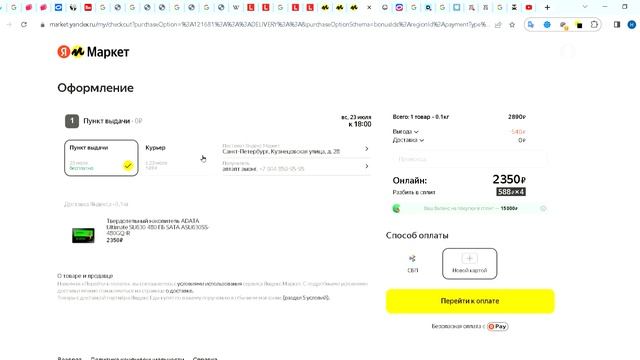This screenshot has height=360, width=640.
Task: Click the blue globe extension icon
Action: (x=547, y=24)
